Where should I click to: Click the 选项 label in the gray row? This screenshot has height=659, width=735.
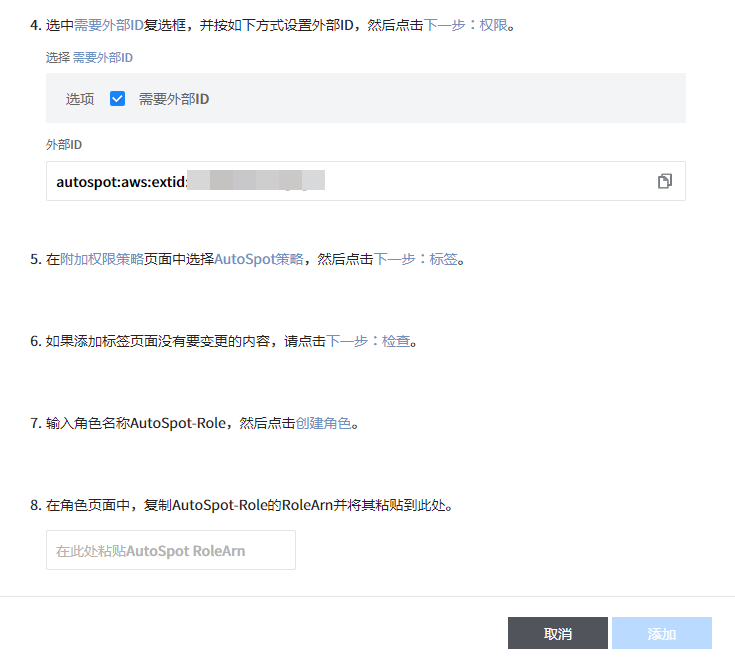click(x=80, y=99)
